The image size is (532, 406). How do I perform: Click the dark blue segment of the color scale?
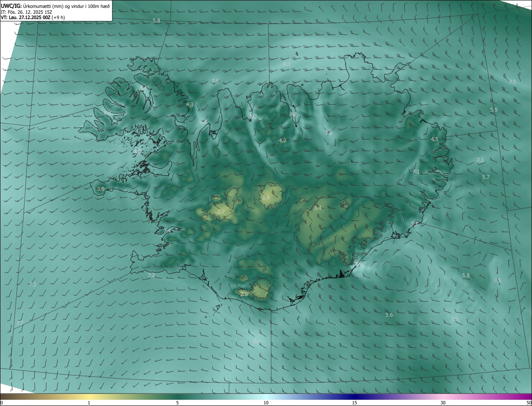(355, 396)
